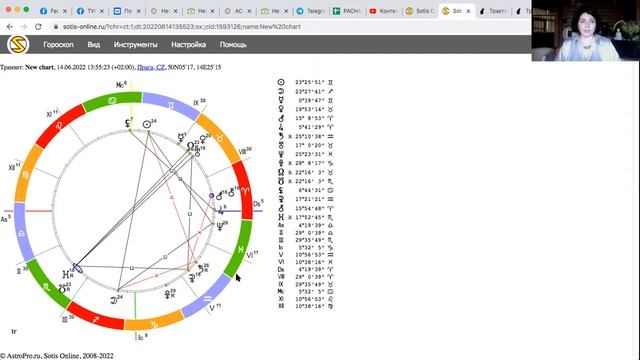This screenshot has height=360, width=640.
Task: Click the Sagittarius sign on the zodiac ring
Action: 96,320
